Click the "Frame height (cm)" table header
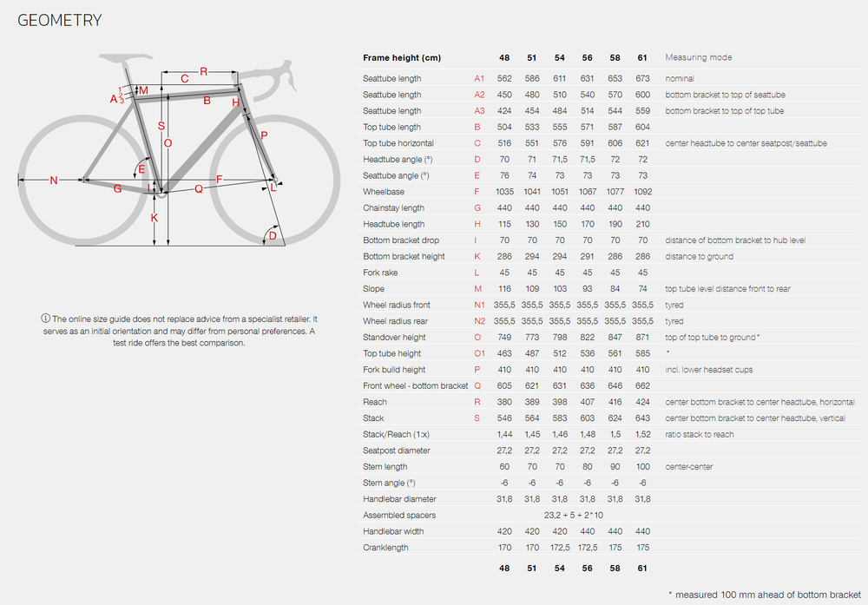 [402, 57]
